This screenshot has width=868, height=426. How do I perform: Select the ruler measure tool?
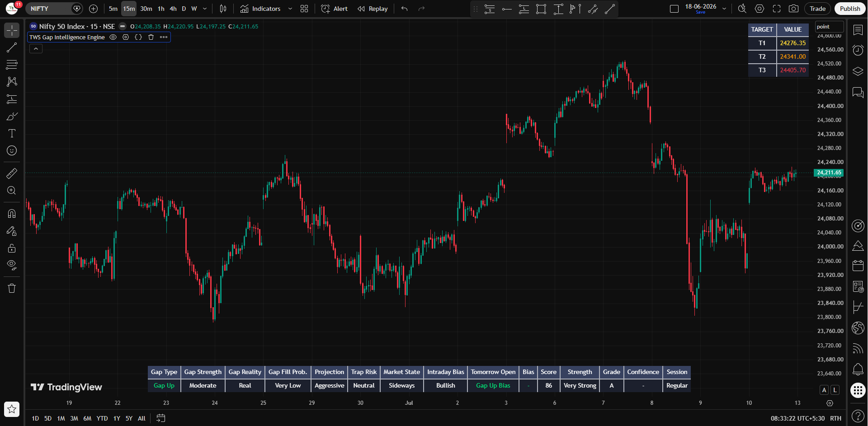point(12,173)
